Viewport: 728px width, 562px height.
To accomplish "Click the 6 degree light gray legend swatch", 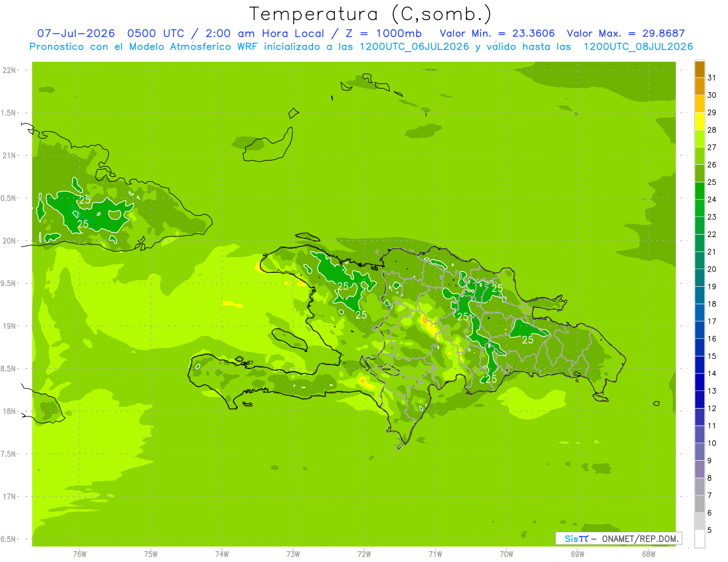I will pos(699,504).
